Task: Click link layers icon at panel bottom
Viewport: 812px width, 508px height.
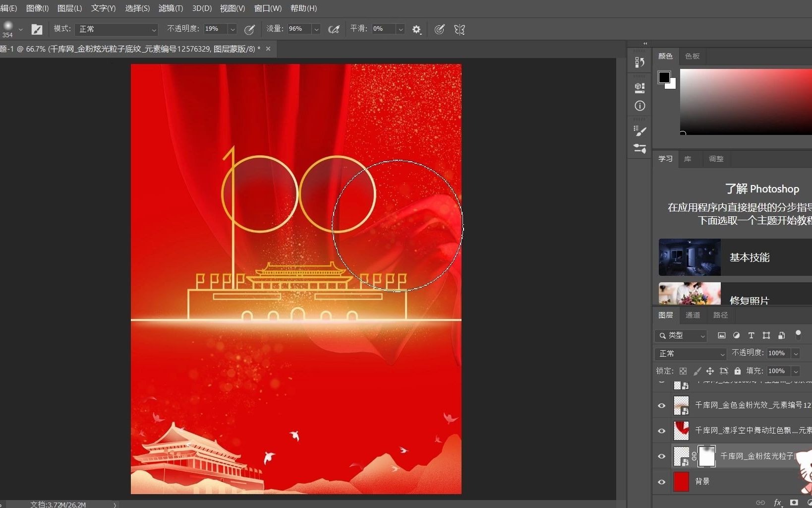Action: (x=760, y=503)
